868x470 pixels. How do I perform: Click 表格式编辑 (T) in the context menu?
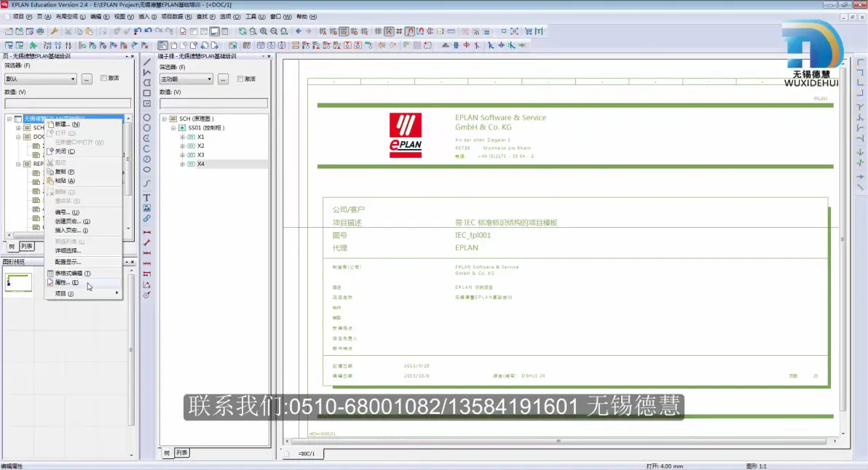[83, 273]
